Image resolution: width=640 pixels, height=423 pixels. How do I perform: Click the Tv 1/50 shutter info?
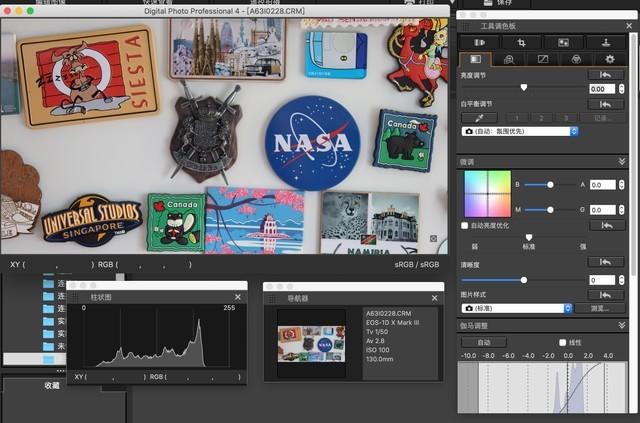[x=377, y=332]
